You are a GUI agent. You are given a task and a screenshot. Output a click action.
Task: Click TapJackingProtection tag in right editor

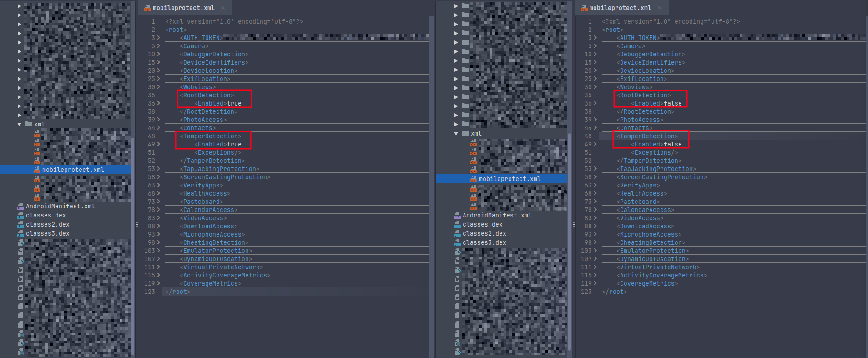656,169
